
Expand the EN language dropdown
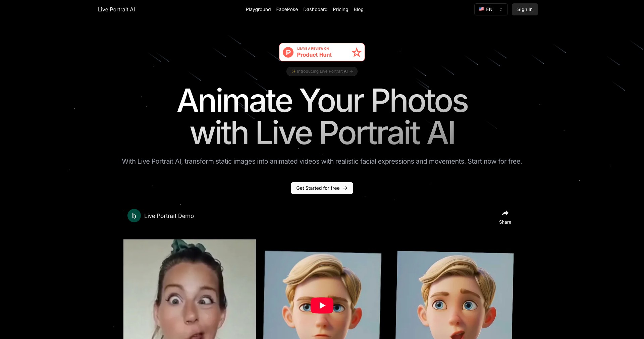pos(491,9)
